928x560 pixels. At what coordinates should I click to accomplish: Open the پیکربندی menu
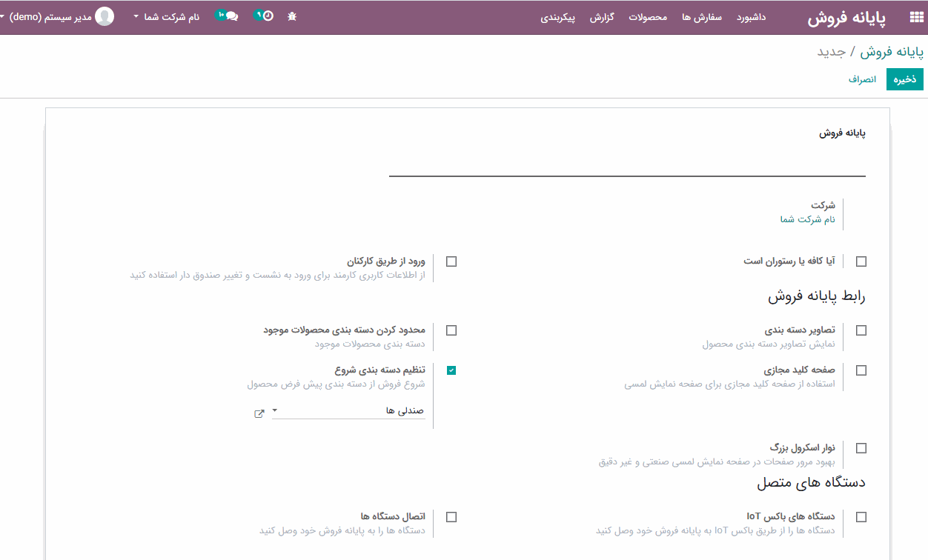pyautogui.click(x=557, y=17)
